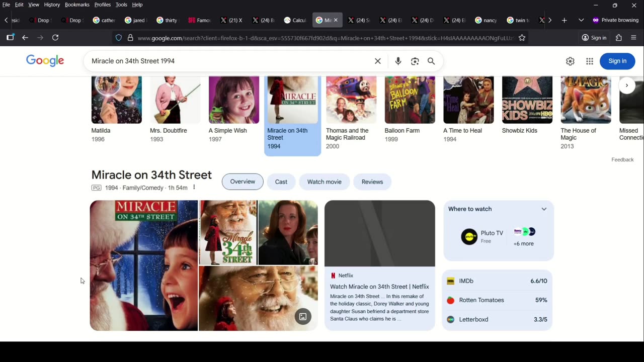The image size is (644, 362).
Task: Open the File menu
Action: click(6, 5)
